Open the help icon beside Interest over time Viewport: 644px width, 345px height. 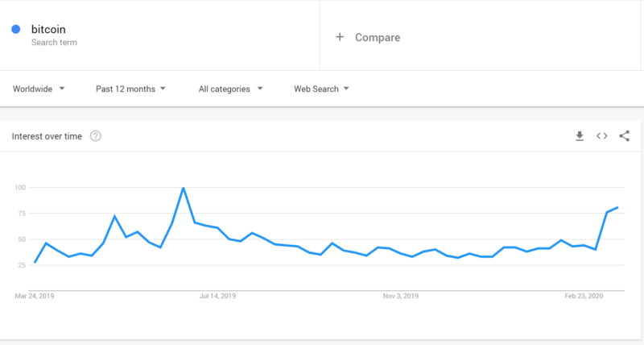pyautogui.click(x=95, y=136)
